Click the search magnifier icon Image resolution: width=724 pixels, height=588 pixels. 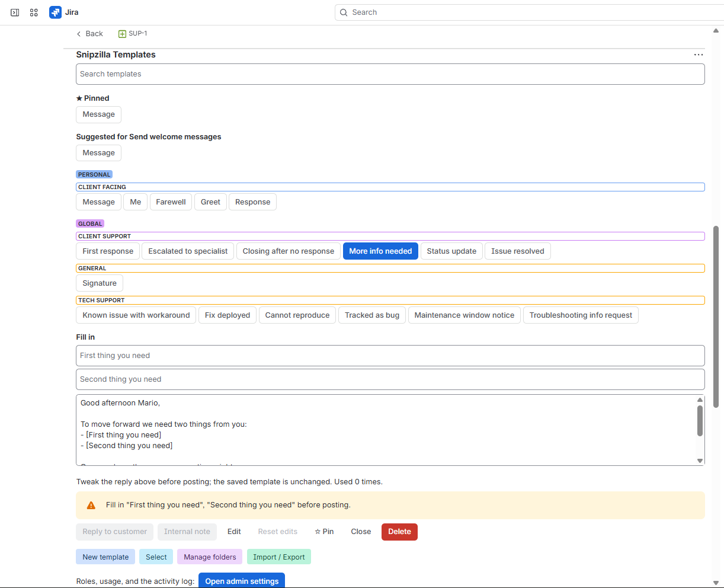[x=344, y=12]
